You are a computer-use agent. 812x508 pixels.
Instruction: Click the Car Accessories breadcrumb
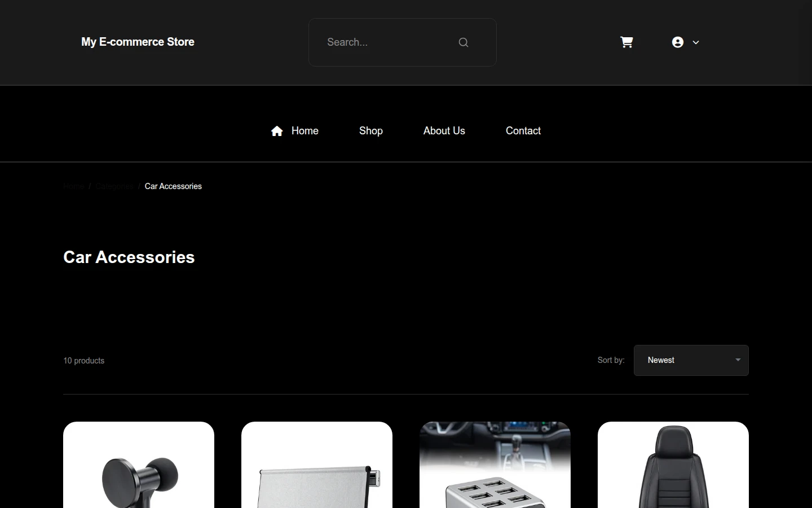point(173,186)
